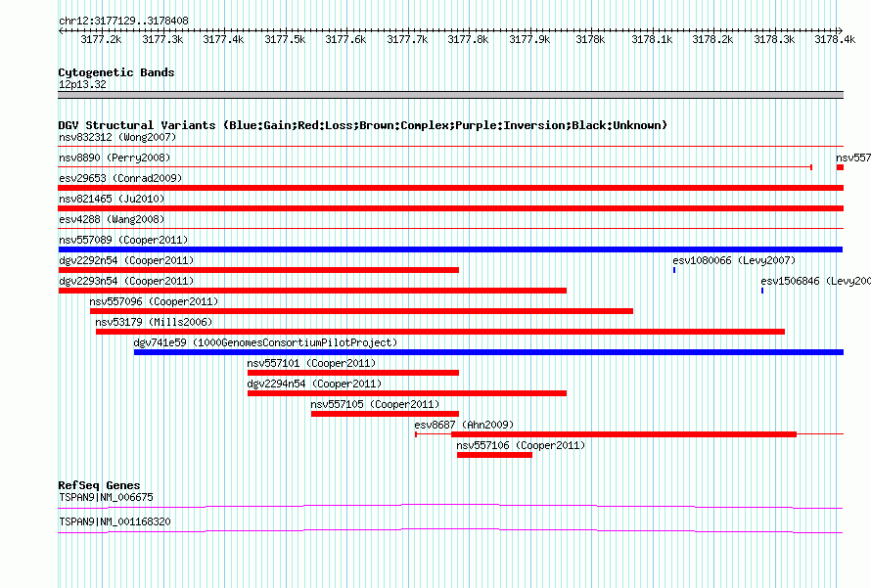Image resolution: width=871 pixels, height=588 pixels.
Task: Select the nsv821465 red loss bar
Action: click(450, 208)
